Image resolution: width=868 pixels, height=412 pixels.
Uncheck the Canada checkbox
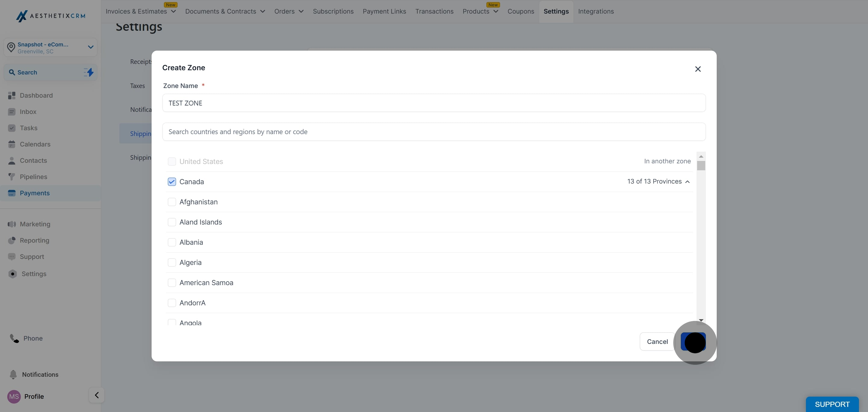[x=172, y=182]
